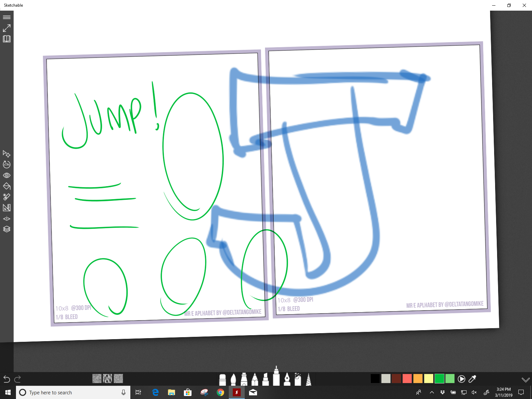Select the transform move tool
Viewport: 532px width, 399px height.
point(7,154)
